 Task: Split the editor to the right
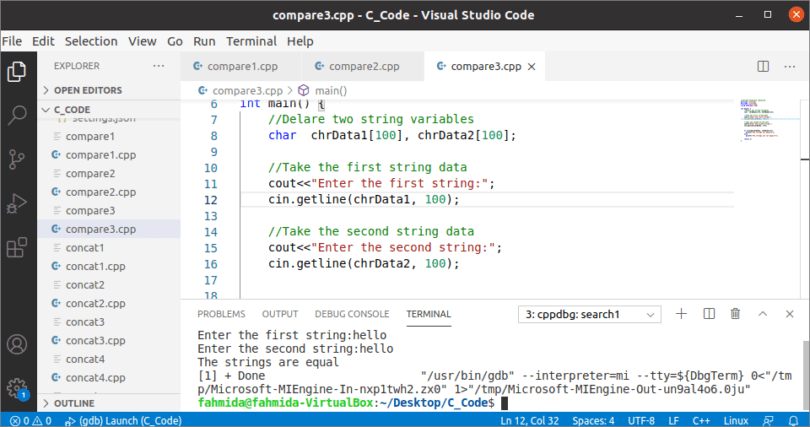point(763,67)
